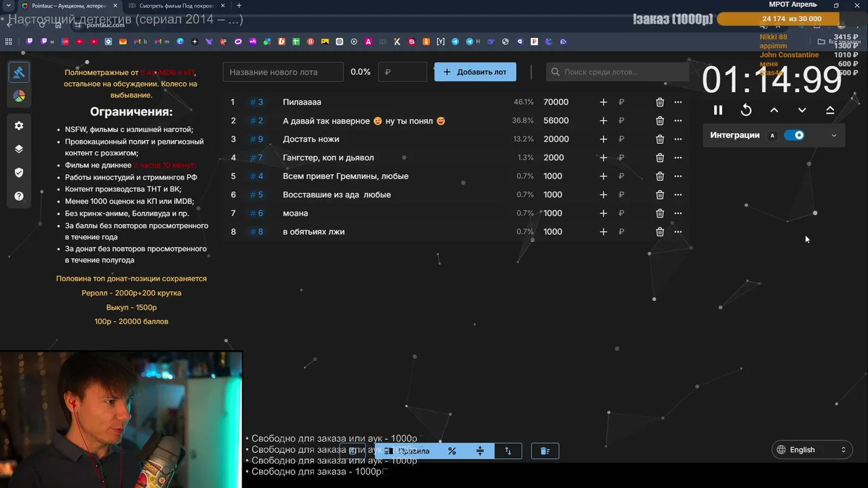The height and width of the screenshot is (488, 868).
Task: Add amount plus for Восставшие из ада
Action: coord(604,195)
